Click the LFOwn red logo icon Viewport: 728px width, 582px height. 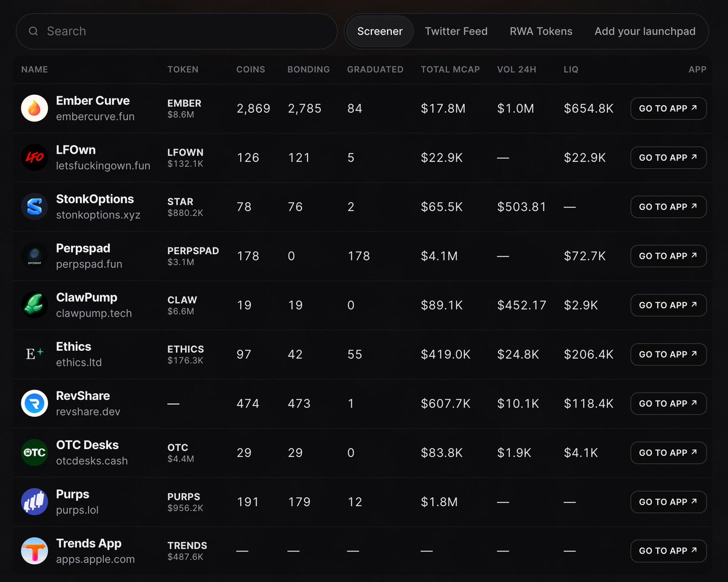point(35,158)
